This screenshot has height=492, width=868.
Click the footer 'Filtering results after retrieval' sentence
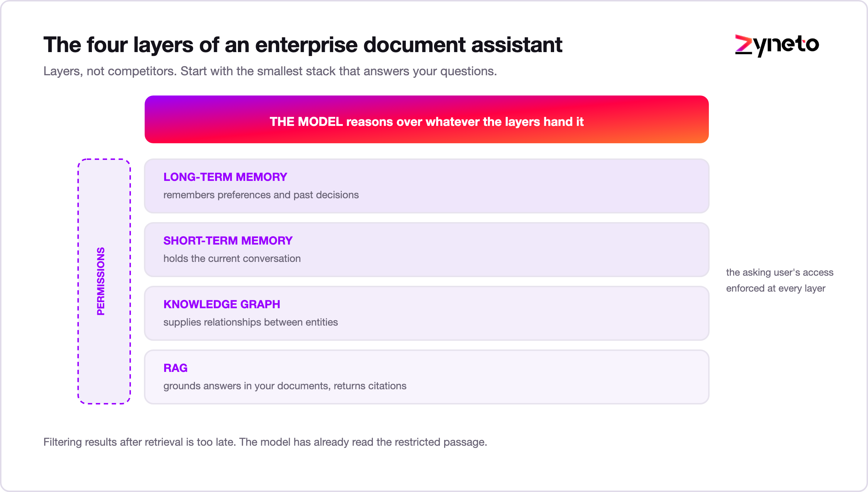coord(265,442)
